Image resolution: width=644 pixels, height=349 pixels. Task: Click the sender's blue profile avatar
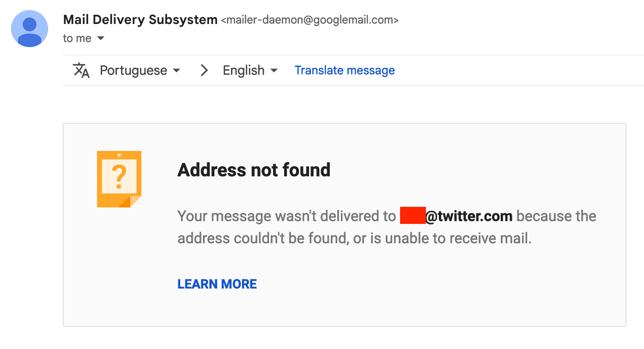coord(30,29)
